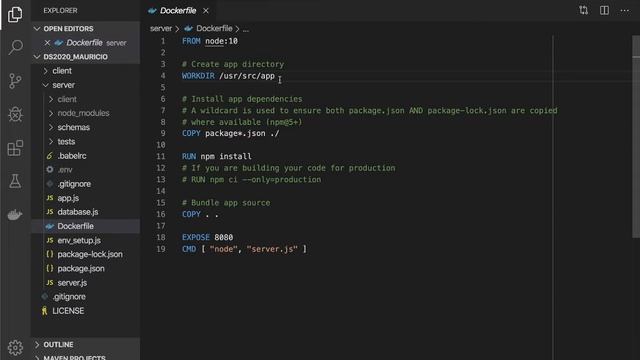Image resolution: width=640 pixels, height=360 pixels.
Task: Click the Dockerfile entry in Open Editors
Action: coord(86,42)
